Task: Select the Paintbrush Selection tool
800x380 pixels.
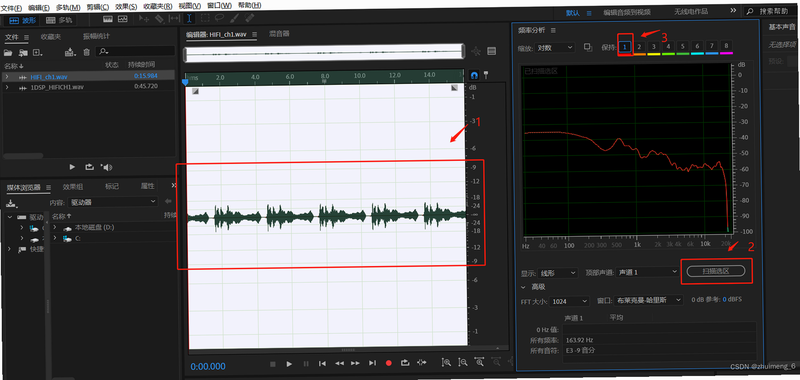Action: [235, 18]
